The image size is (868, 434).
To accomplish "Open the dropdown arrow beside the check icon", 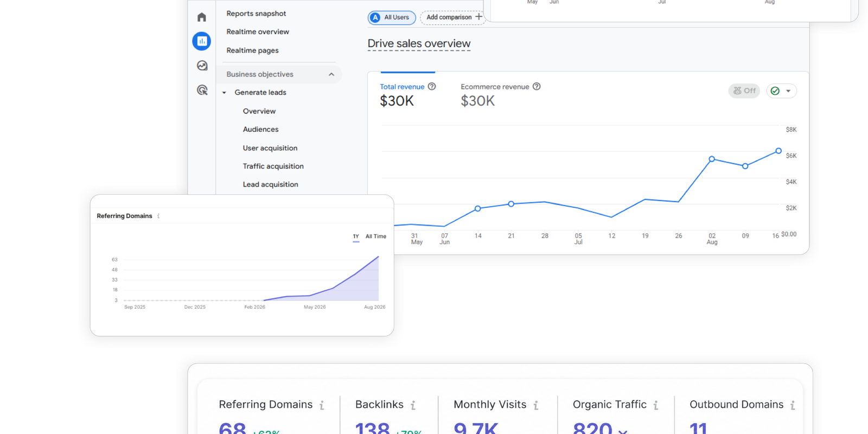I will click(x=788, y=91).
